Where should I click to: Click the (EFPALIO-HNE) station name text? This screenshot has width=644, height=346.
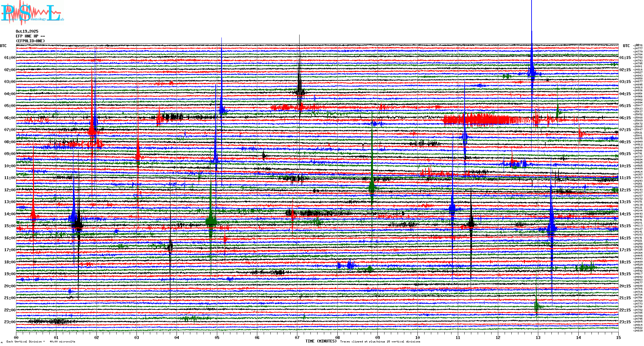pyautogui.click(x=30, y=41)
